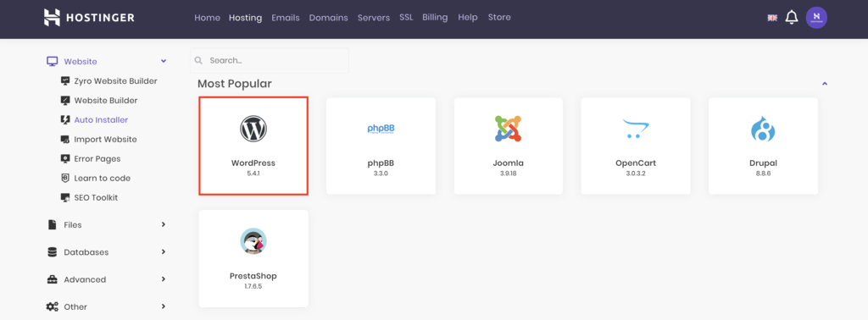Open the Website Builder link
The width and height of the screenshot is (868, 320).
pos(106,101)
